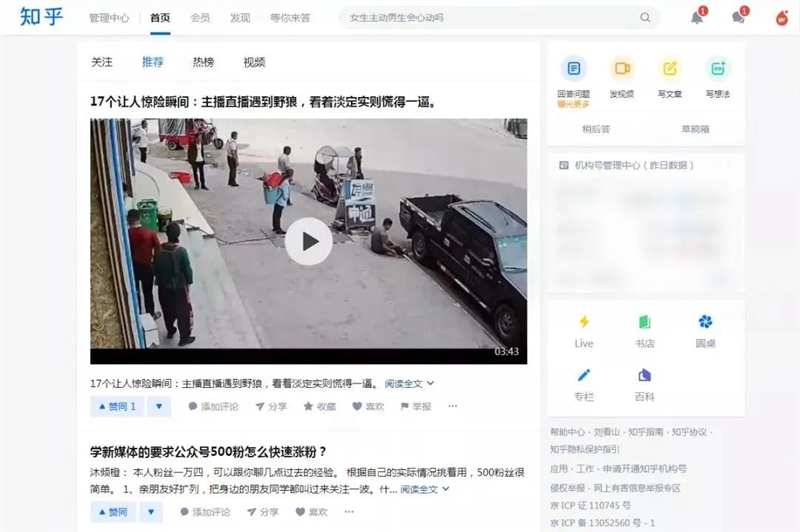
Task: Open the 草稿箱 drafts link
Action: tap(695, 129)
